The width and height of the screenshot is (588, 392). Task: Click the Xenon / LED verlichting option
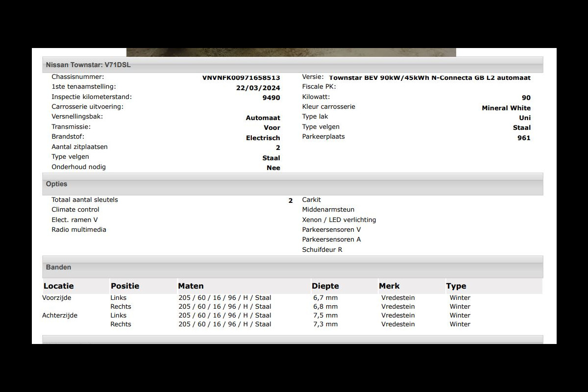click(339, 220)
